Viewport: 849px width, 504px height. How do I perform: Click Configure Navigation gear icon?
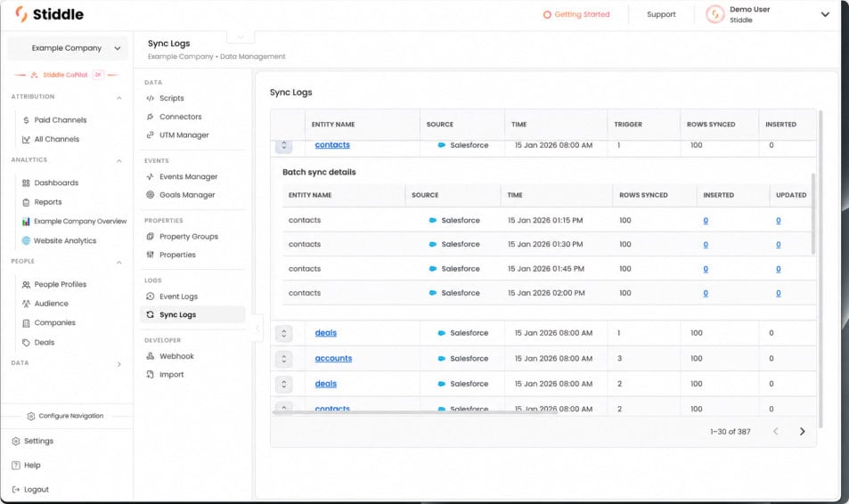pos(31,416)
